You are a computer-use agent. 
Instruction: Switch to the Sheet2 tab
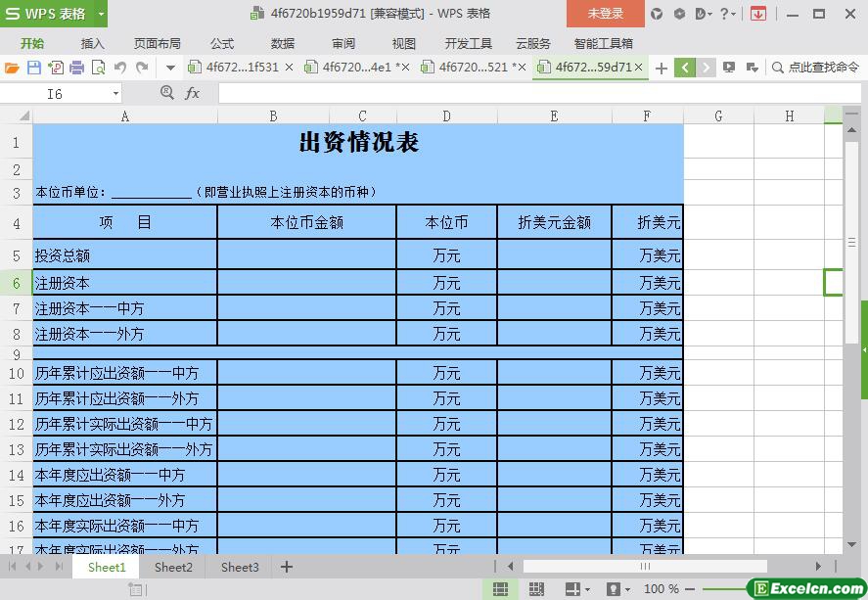point(173,567)
